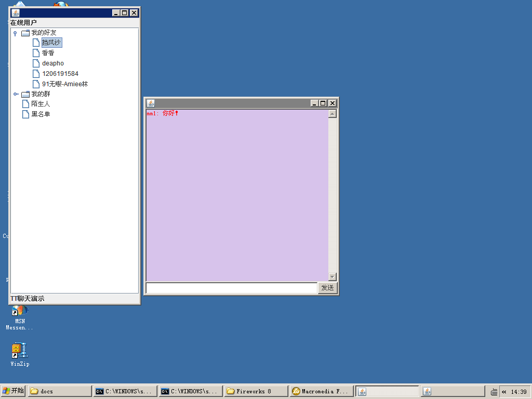Click the mm1 你好 message text
Viewport: 532px width, 399px height.
point(163,113)
